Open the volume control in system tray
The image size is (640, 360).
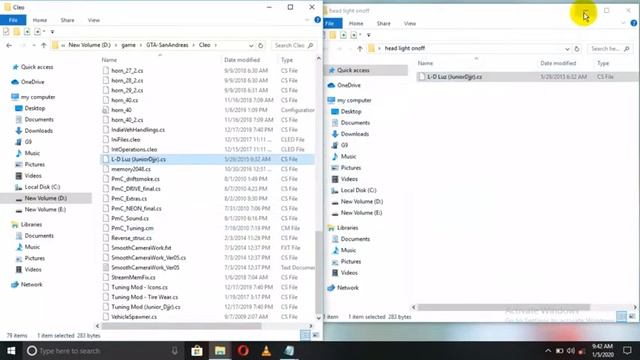tap(571, 351)
